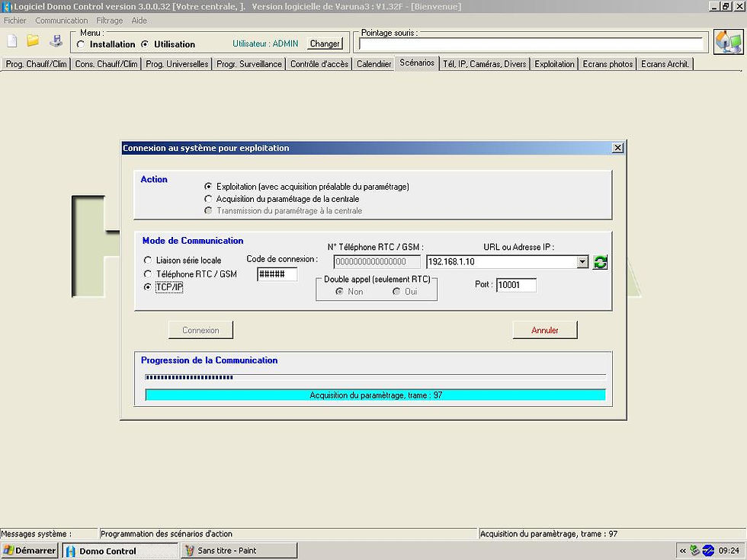Cancel with the Annuler button
747x560 pixels.
pyautogui.click(x=545, y=330)
